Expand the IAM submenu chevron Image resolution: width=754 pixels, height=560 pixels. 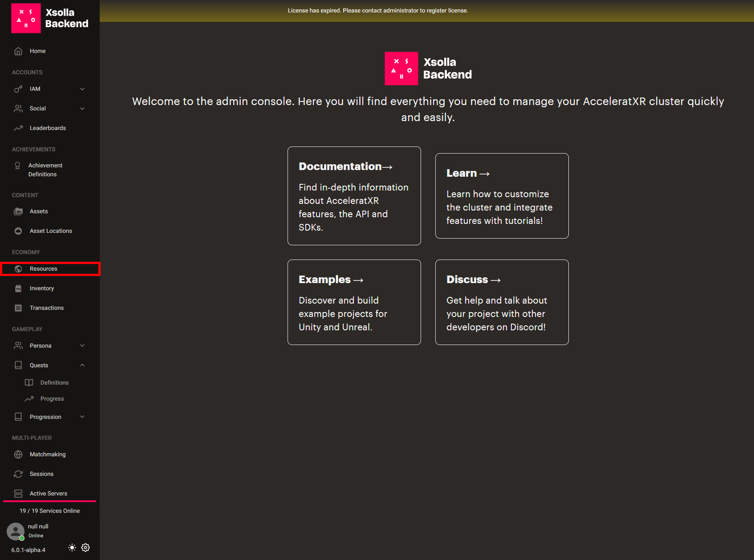coord(82,89)
